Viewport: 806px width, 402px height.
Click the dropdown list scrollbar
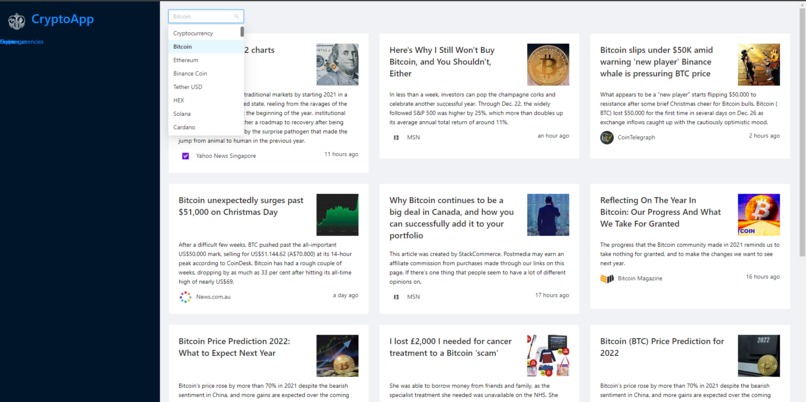click(242, 32)
